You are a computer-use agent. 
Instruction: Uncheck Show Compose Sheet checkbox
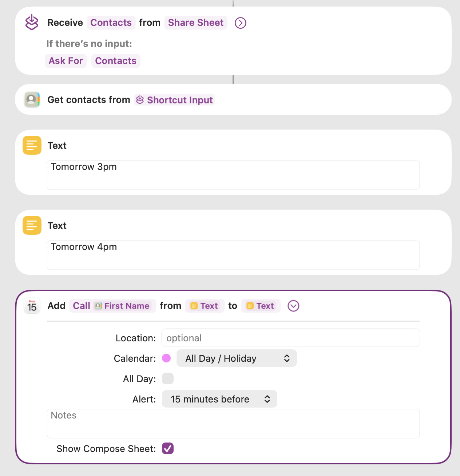tap(168, 448)
